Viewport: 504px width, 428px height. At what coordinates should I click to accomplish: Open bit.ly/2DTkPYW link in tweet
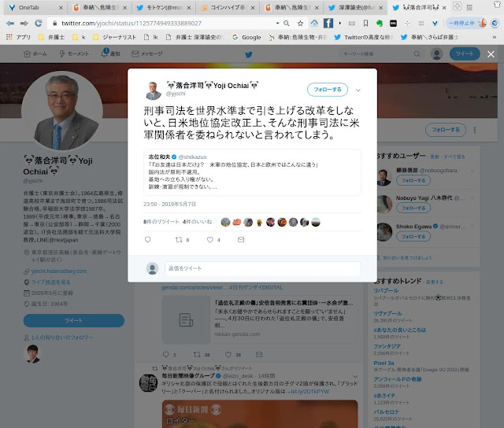coord(309,391)
